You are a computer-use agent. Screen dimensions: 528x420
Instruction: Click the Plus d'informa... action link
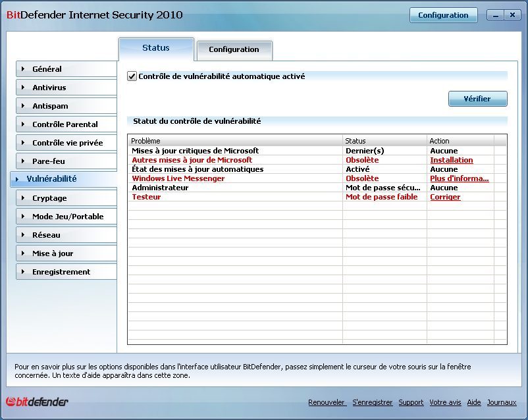coord(460,178)
